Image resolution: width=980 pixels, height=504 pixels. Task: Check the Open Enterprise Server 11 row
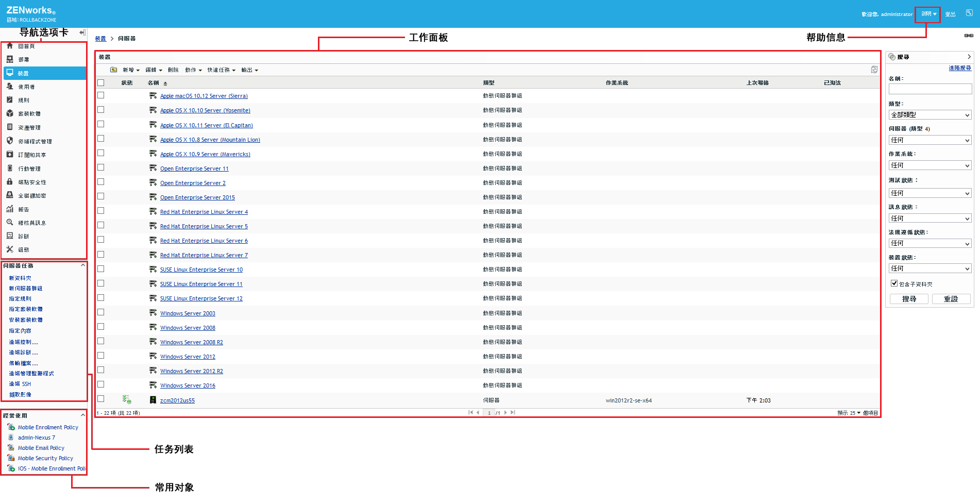coord(101,167)
